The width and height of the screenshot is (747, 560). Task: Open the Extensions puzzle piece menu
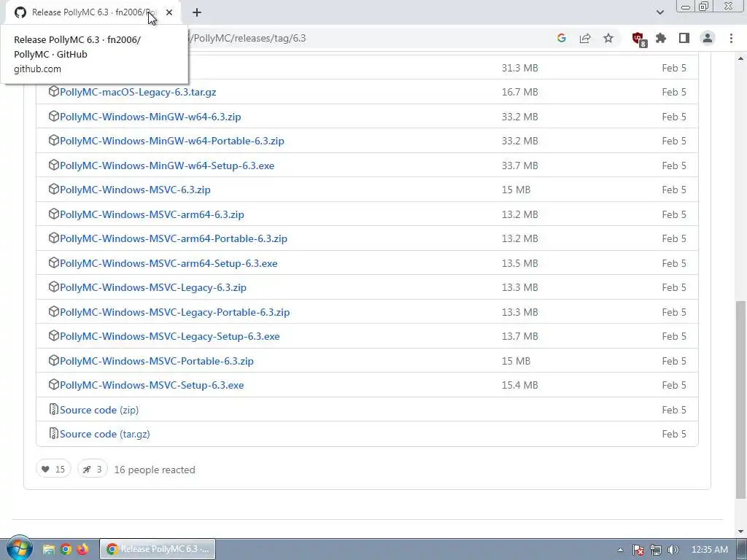click(661, 38)
